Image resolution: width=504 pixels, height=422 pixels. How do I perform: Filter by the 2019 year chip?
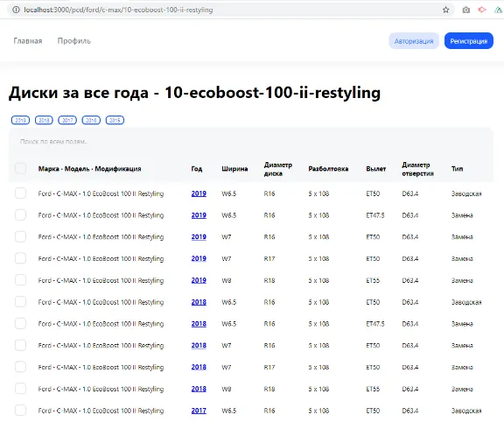coord(20,120)
